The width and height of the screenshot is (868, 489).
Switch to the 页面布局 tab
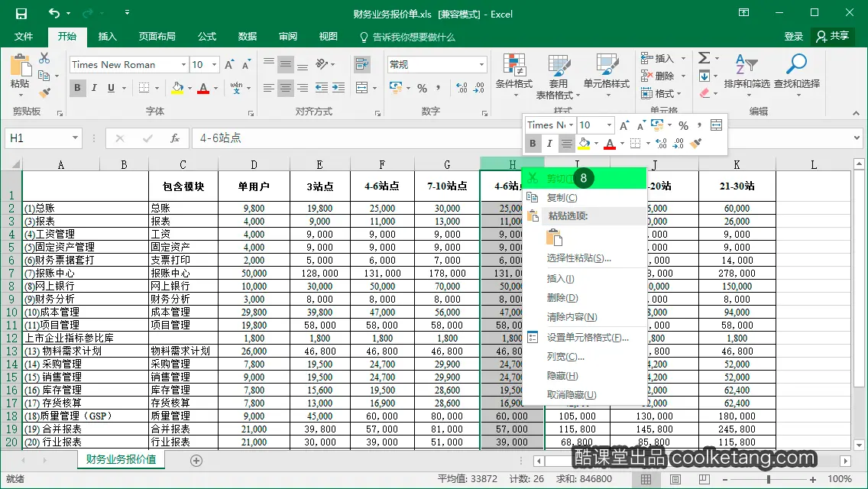157,37
